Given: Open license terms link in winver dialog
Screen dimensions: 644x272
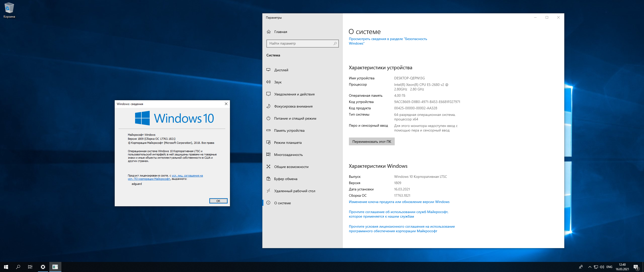Looking at the screenshot, I should coord(165,177).
